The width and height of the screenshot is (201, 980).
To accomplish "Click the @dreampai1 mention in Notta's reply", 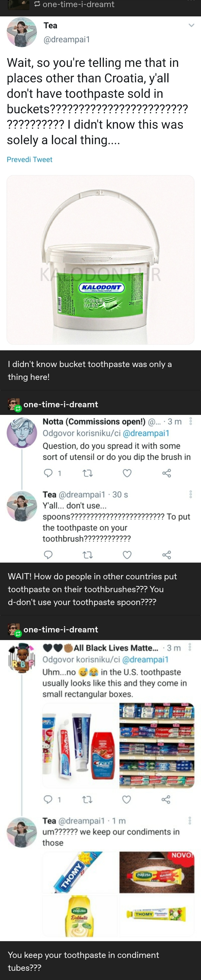I will 146,433.
